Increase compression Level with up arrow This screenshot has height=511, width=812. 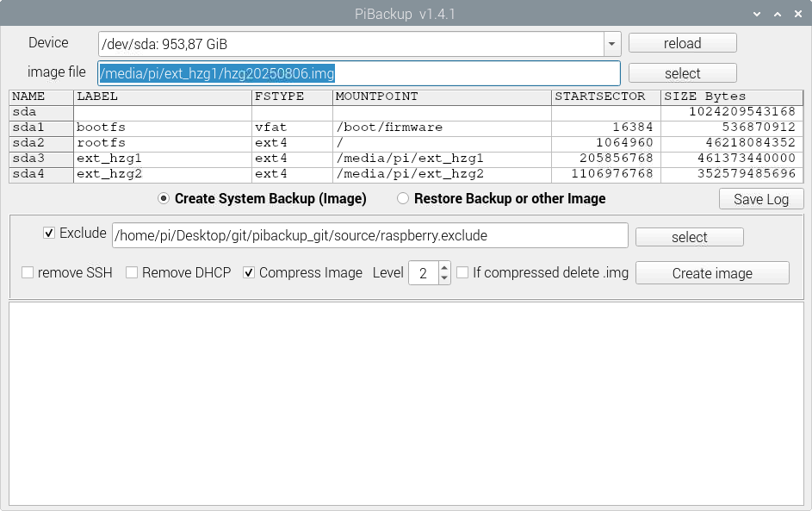tap(443, 267)
